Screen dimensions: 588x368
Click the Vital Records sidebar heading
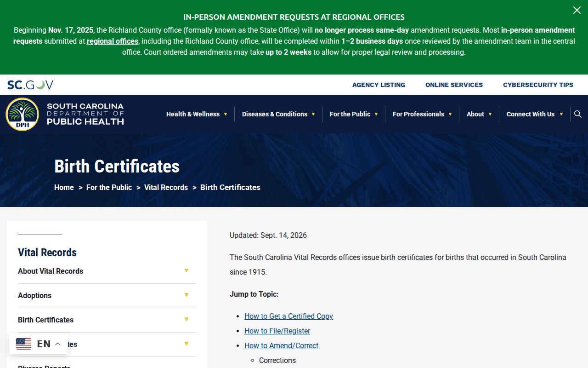tap(47, 252)
